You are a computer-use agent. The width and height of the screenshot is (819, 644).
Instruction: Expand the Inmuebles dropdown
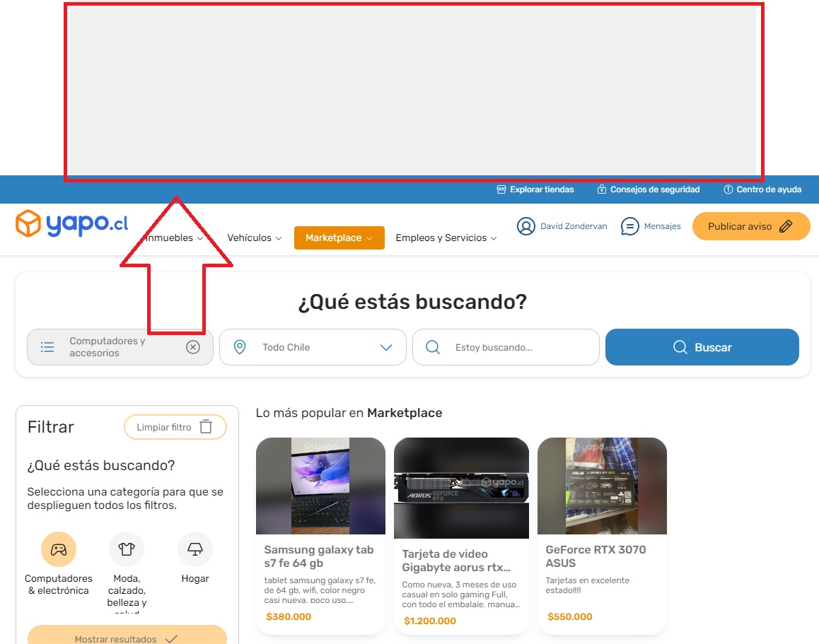point(173,238)
